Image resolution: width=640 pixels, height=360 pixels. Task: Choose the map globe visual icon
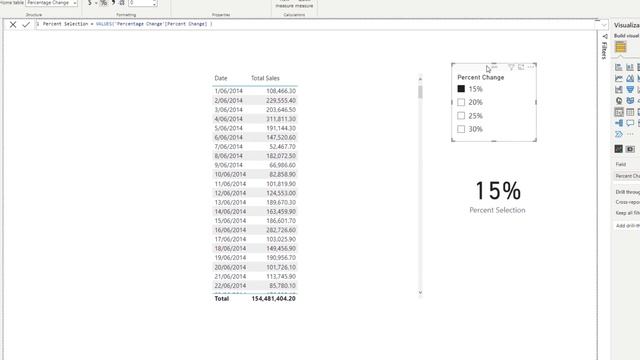coord(619,100)
